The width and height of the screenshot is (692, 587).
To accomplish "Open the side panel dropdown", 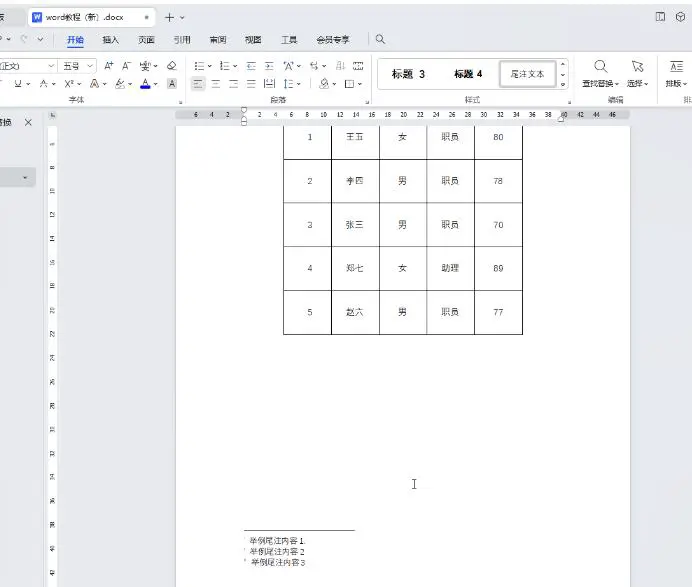I will click(25, 177).
